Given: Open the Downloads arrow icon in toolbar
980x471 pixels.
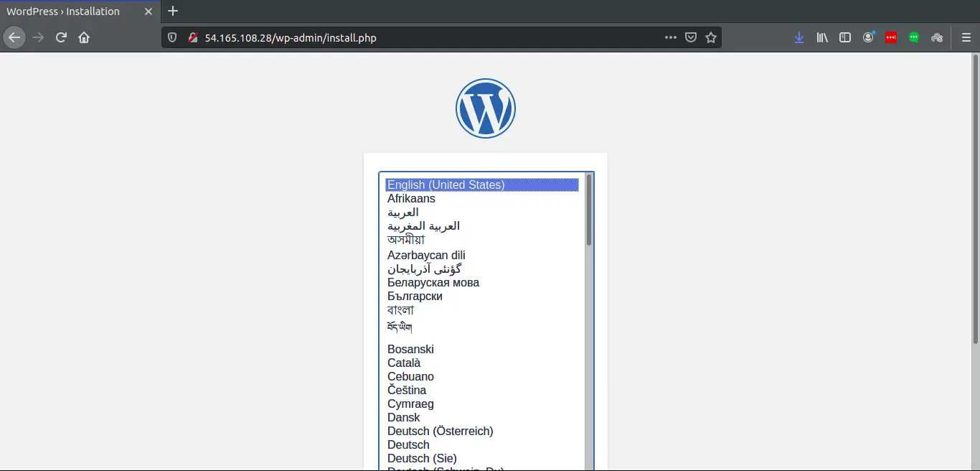Looking at the screenshot, I should (799, 37).
